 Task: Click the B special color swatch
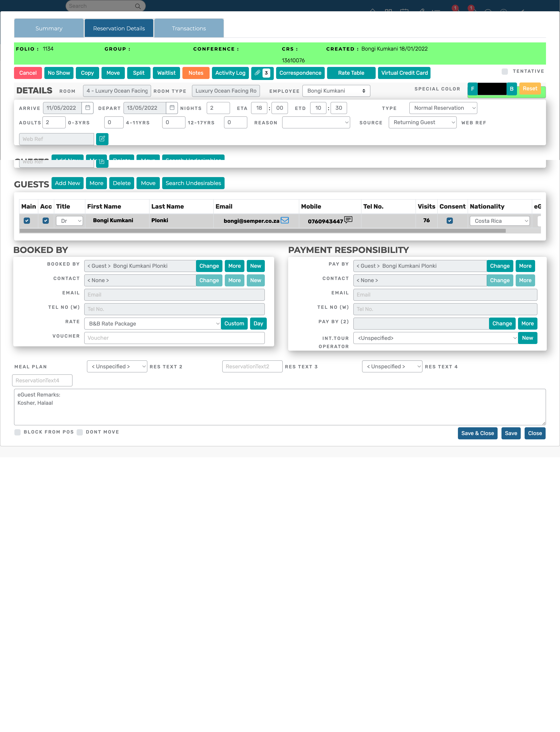click(x=512, y=89)
